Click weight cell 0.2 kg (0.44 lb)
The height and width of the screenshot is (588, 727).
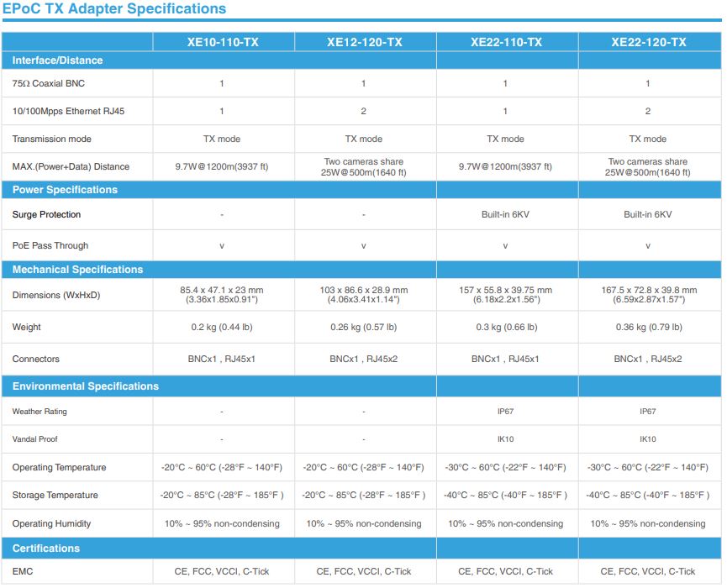222,327
